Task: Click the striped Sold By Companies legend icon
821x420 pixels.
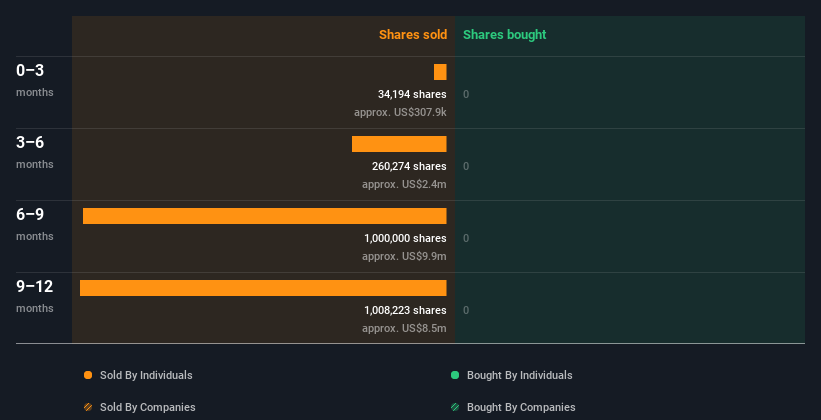Action: [x=88, y=407]
